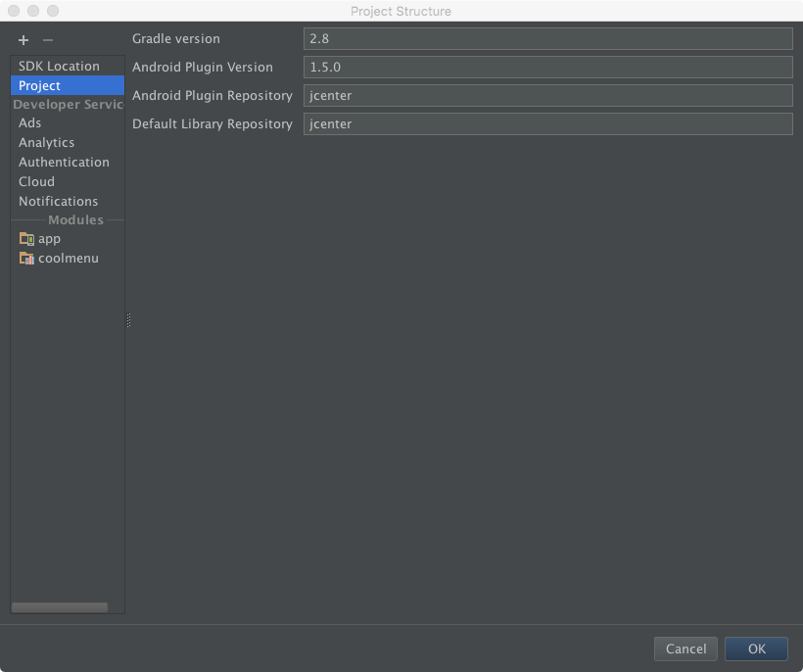Click the Gradle version field
Screen dimensions: 803x672
click(548, 39)
